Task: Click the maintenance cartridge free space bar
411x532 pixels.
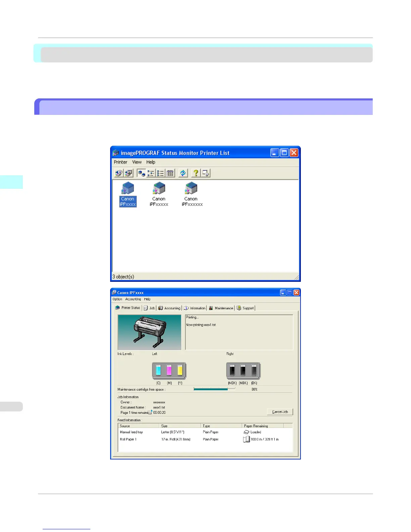Action: (215, 389)
